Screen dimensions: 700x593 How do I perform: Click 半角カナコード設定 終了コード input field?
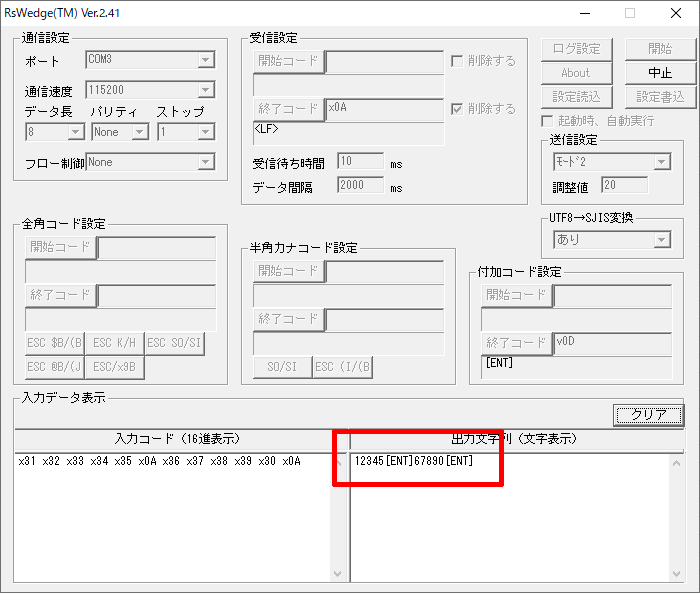[385, 320]
